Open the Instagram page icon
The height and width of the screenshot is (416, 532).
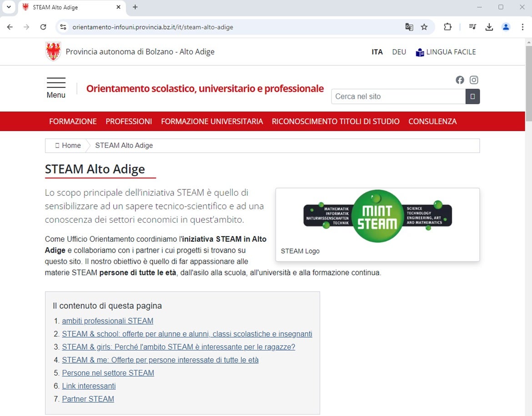tap(473, 80)
